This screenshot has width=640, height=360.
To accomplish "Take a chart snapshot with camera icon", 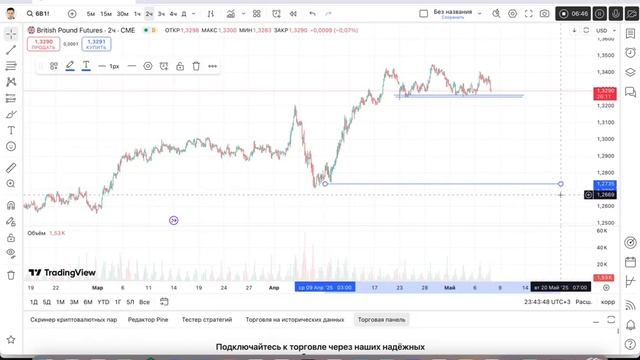I will coord(544,14).
